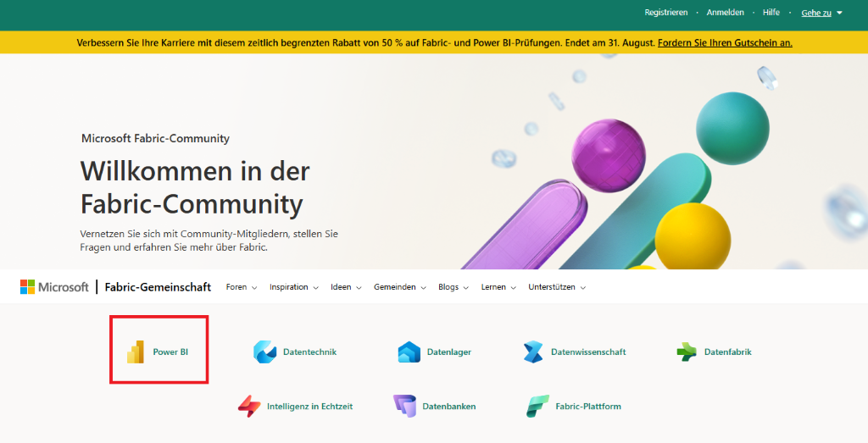The image size is (868, 443).
Task: Click the Datentechnik icon
Action: pos(264,352)
